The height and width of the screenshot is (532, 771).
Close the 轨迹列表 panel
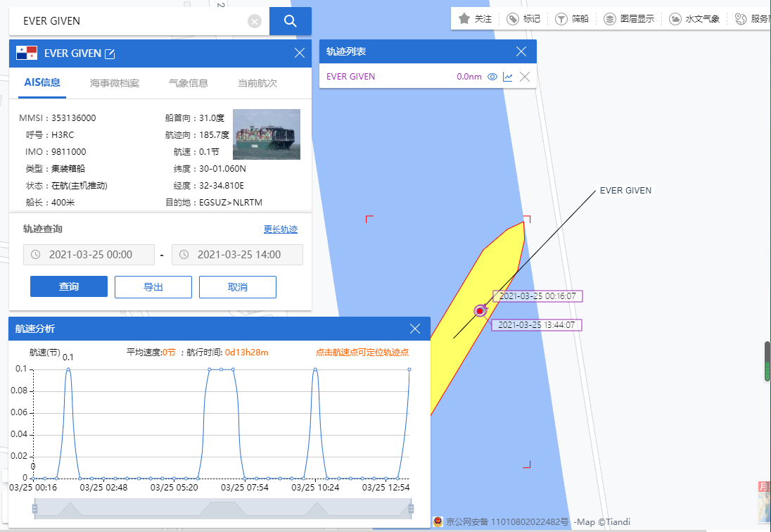click(x=521, y=51)
